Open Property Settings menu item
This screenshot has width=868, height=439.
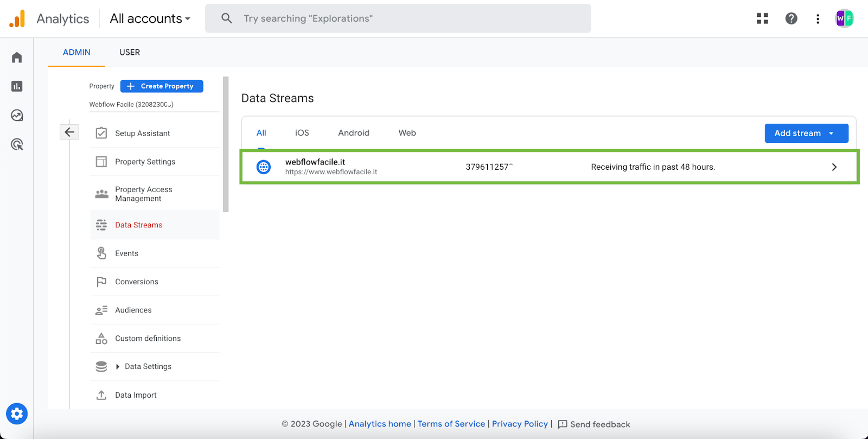pos(155,162)
